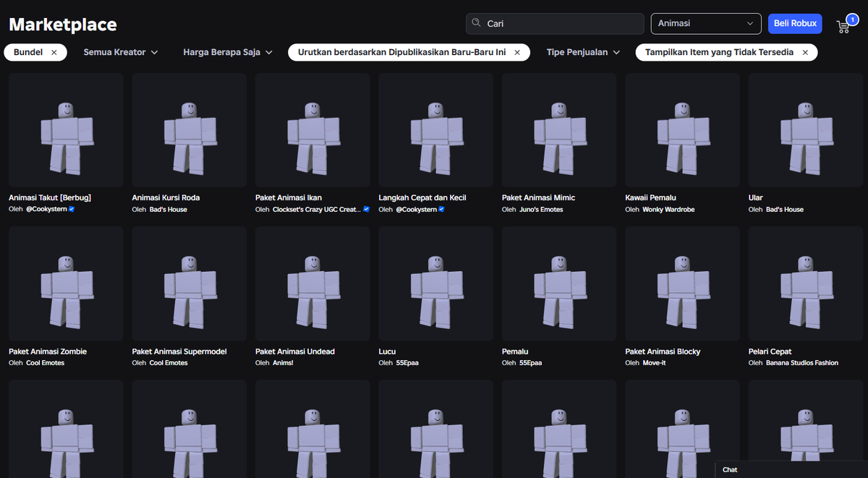The width and height of the screenshot is (868, 478).
Task: Open Paket Animasi Undead thumbnail
Action: pyautogui.click(x=312, y=284)
